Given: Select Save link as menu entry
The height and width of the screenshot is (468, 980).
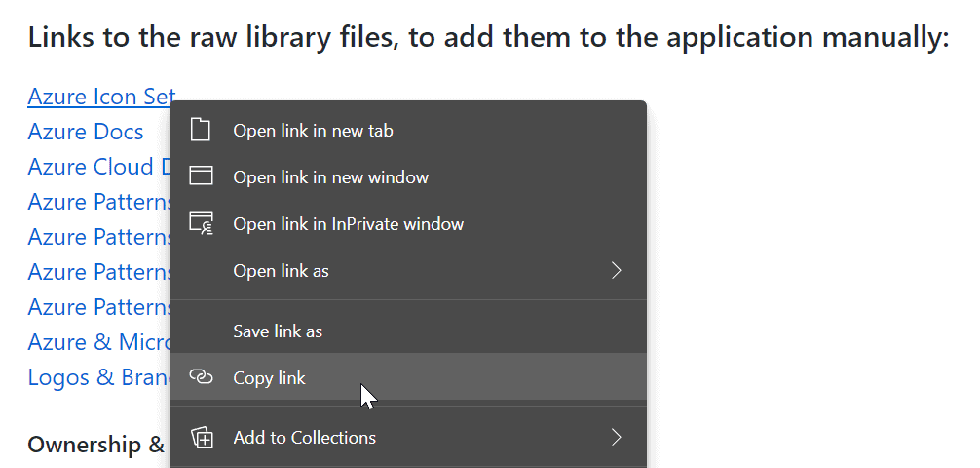Looking at the screenshot, I should click(x=408, y=331).
